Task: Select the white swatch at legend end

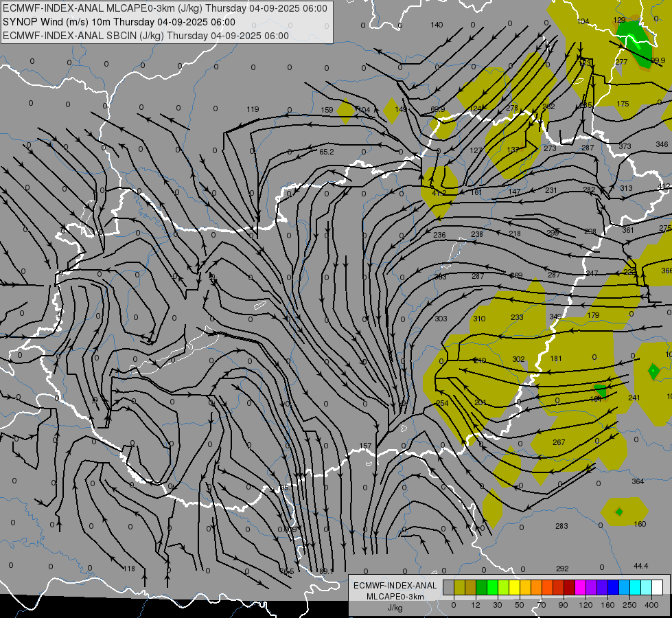Action: coord(657,587)
